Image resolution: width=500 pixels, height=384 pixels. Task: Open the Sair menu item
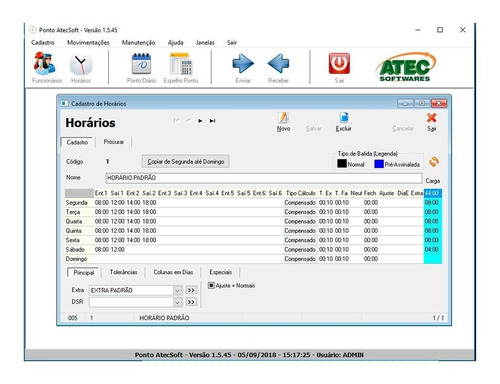232,42
